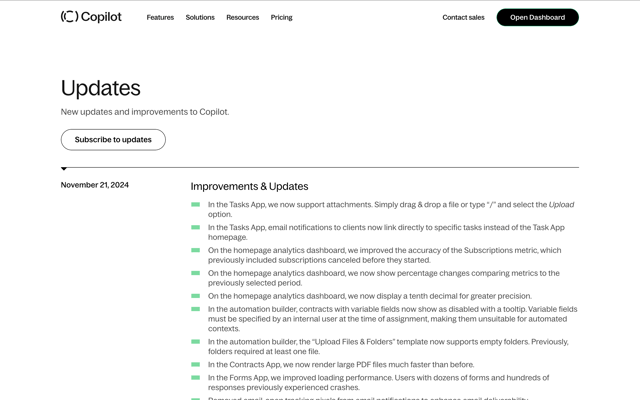The width and height of the screenshot is (640, 400).
Task: Click green bullet beside Upload Files & Folders item
Action: (x=196, y=342)
